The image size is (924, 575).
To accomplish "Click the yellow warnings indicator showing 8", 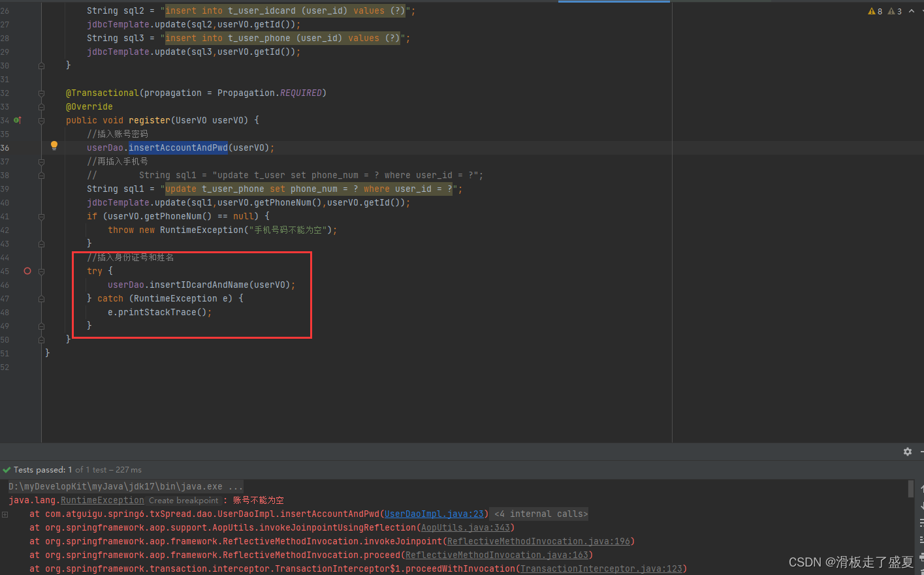I will [875, 11].
